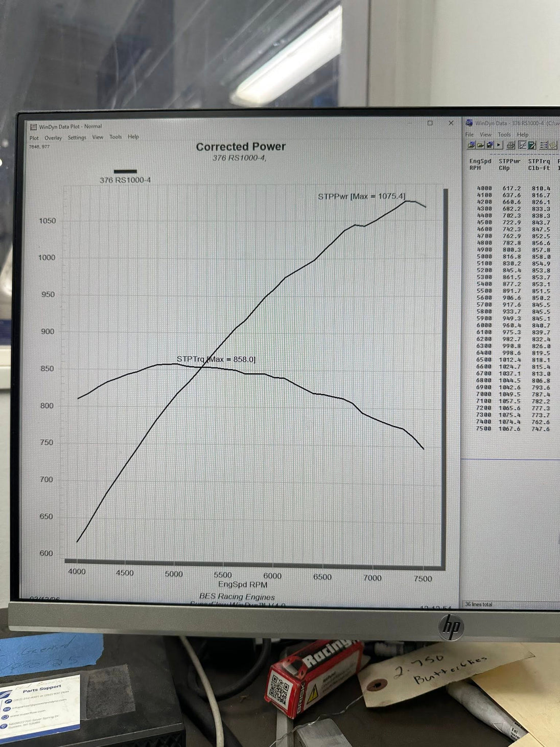Open the Settings menu in Data Plot
Viewport: 560px width, 747px height.
[77, 138]
